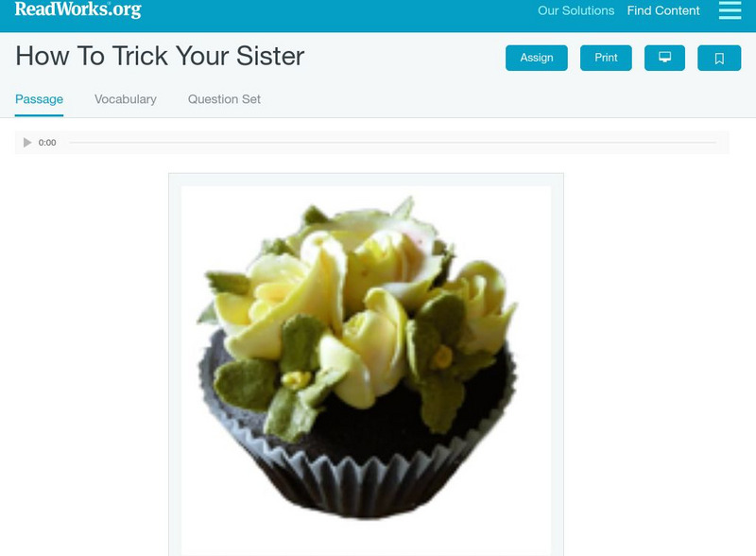Open Our Solutions menu
The width and height of the screenshot is (756, 556).
pos(576,10)
